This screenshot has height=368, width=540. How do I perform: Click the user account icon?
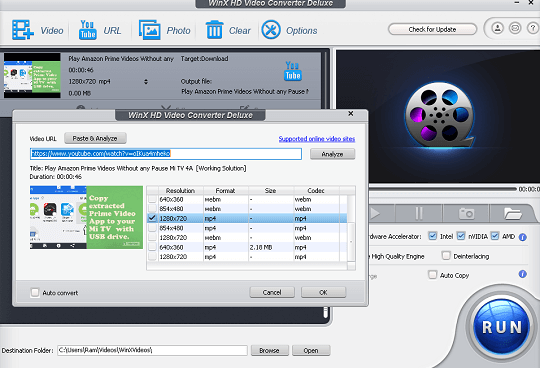[x=497, y=28]
